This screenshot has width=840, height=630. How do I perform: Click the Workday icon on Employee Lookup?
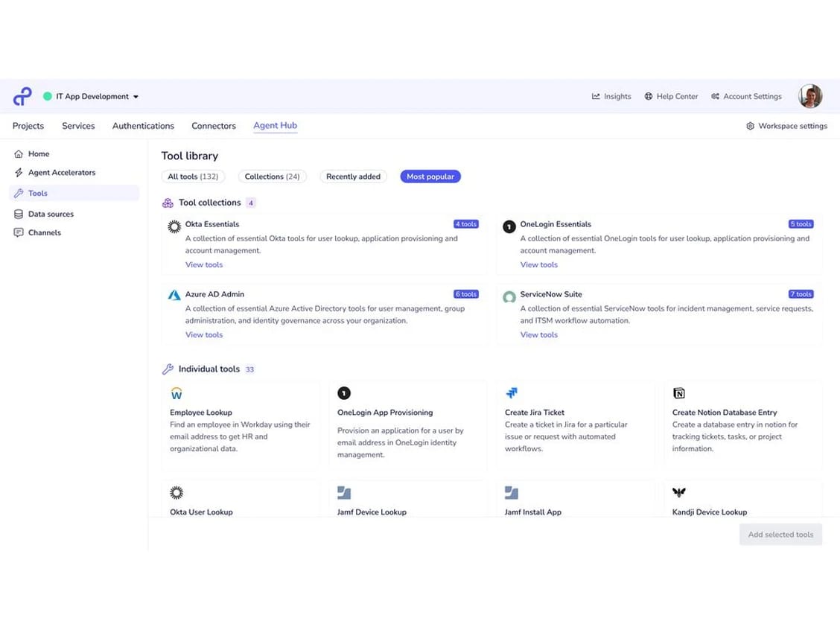tap(176, 393)
